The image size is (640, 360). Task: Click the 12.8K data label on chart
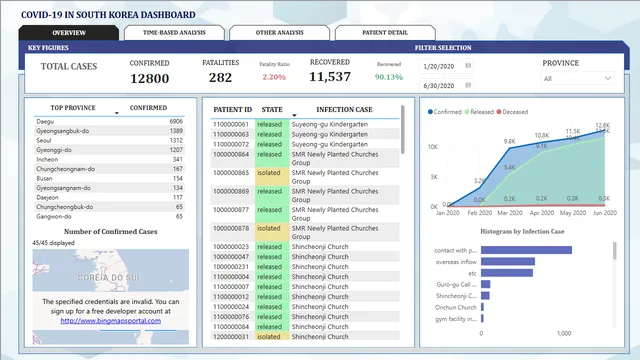pyautogui.click(x=602, y=125)
